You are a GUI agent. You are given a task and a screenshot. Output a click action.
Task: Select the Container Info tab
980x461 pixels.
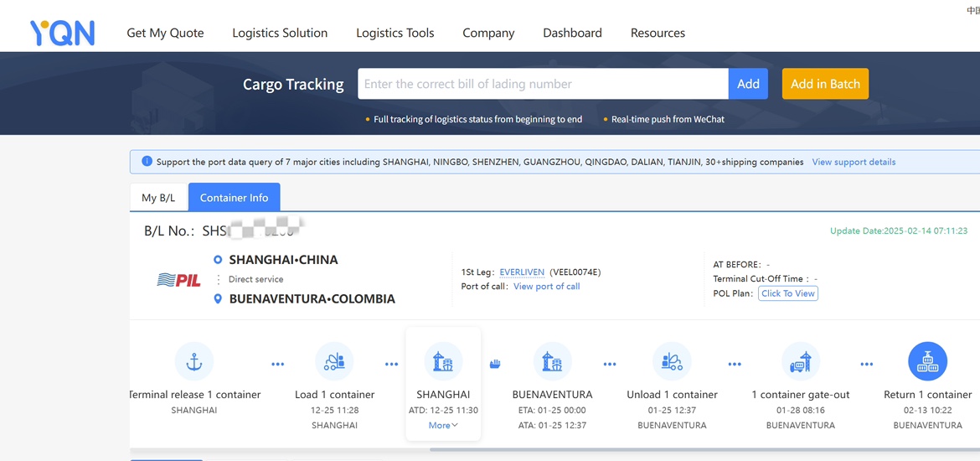235,198
